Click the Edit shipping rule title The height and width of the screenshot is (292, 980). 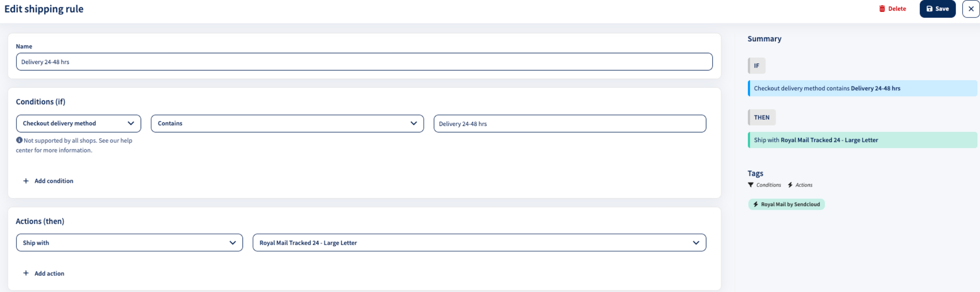tap(44, 9)
